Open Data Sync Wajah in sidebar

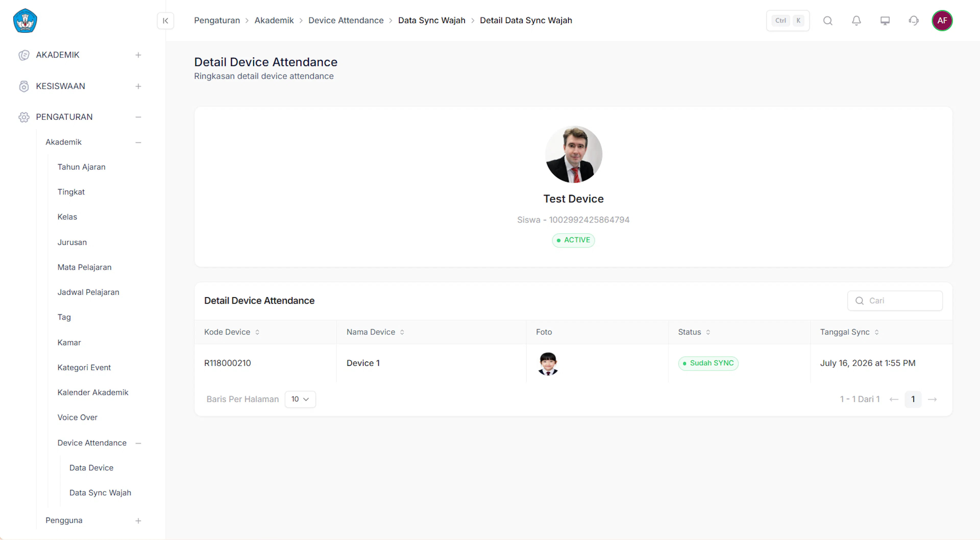point(100,493)
